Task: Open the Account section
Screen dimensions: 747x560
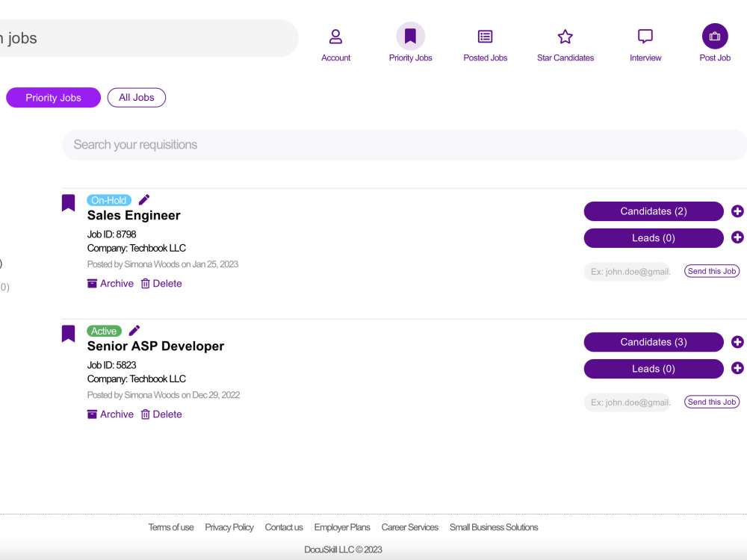Action: coord(336,41)
